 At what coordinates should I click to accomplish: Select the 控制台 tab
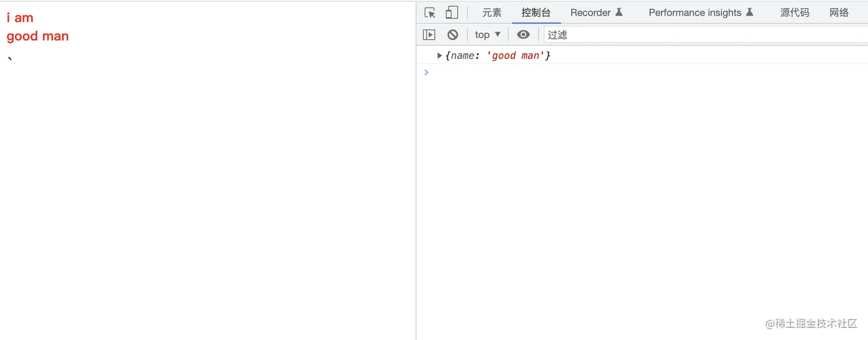[x=536, y=13]
